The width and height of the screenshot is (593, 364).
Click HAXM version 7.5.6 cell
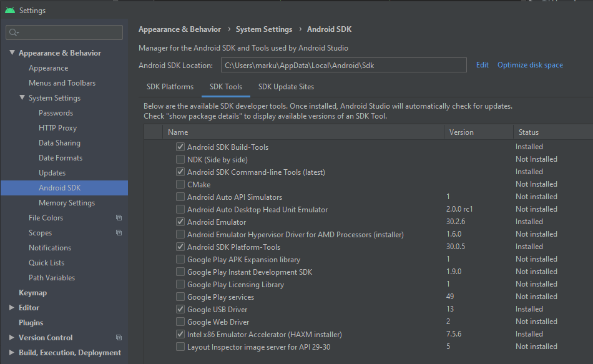pyautogui.click(x=454, y=334)
